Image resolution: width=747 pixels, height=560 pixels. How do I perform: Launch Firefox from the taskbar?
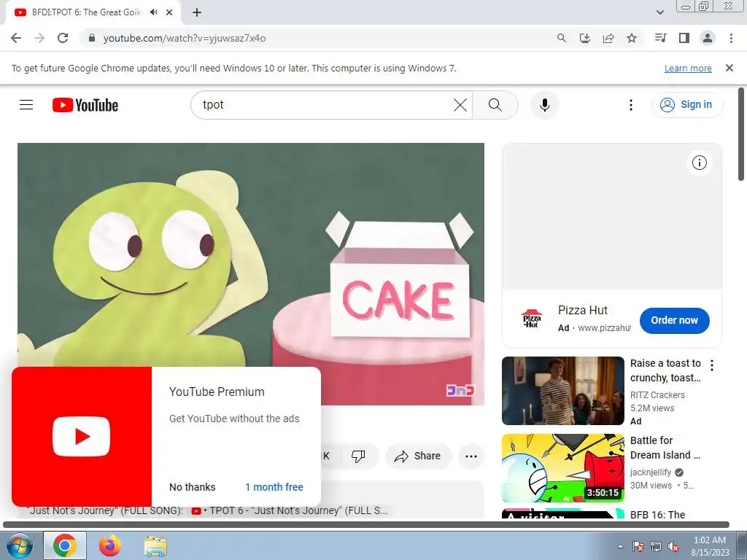point(110,545)
